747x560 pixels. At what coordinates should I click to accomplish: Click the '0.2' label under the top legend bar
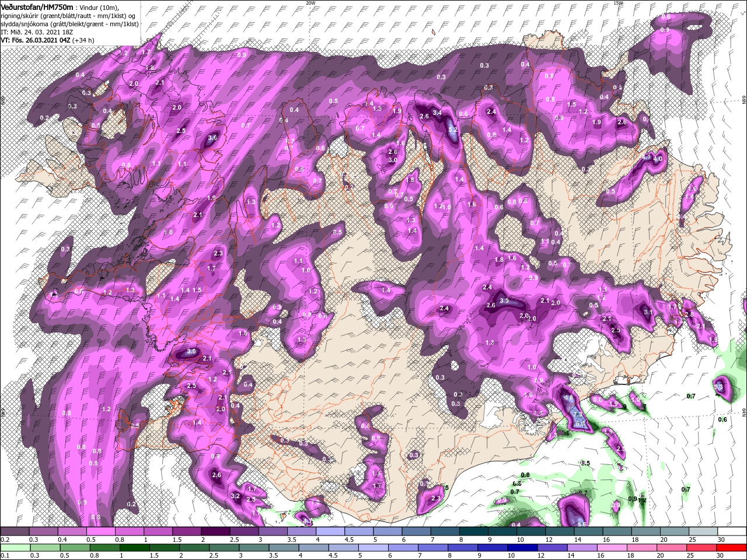point(5,540)
